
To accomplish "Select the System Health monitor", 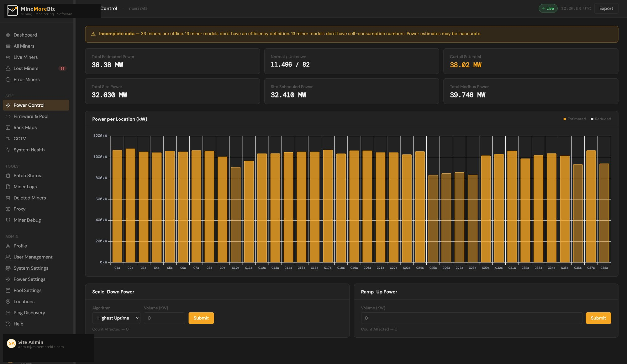I will click(29, 150).
